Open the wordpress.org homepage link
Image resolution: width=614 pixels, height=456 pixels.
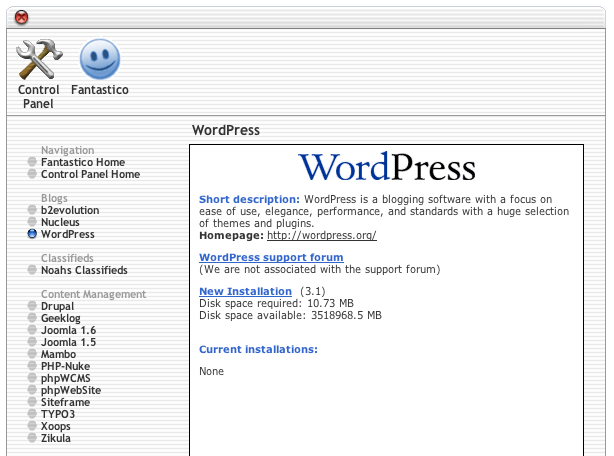(x=321, y=236)
